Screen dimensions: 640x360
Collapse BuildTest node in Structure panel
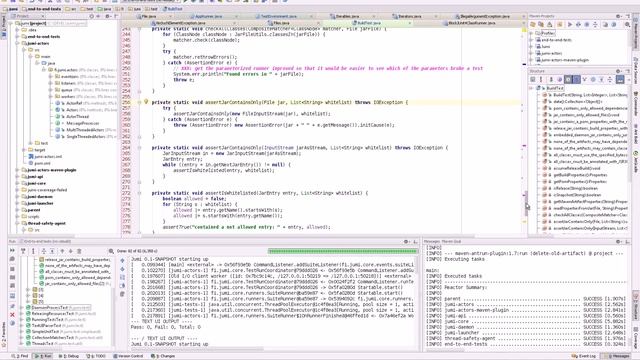(531, 88)
